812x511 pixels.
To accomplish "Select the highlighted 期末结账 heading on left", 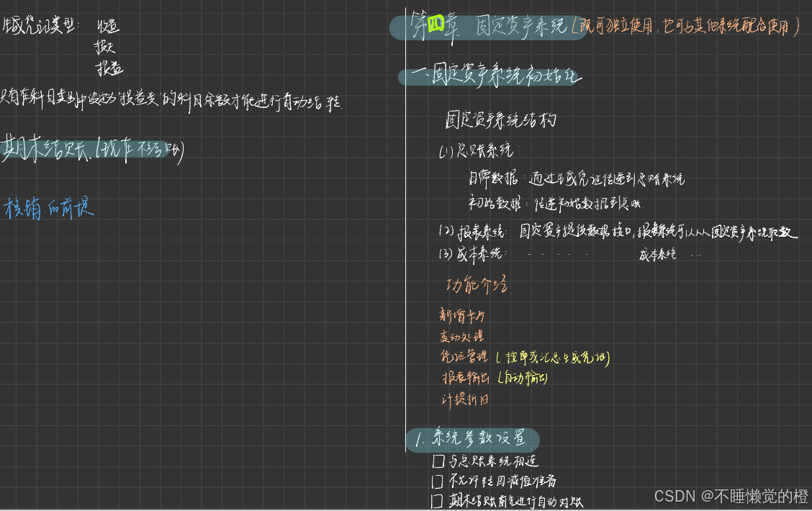I will (92, 150).
